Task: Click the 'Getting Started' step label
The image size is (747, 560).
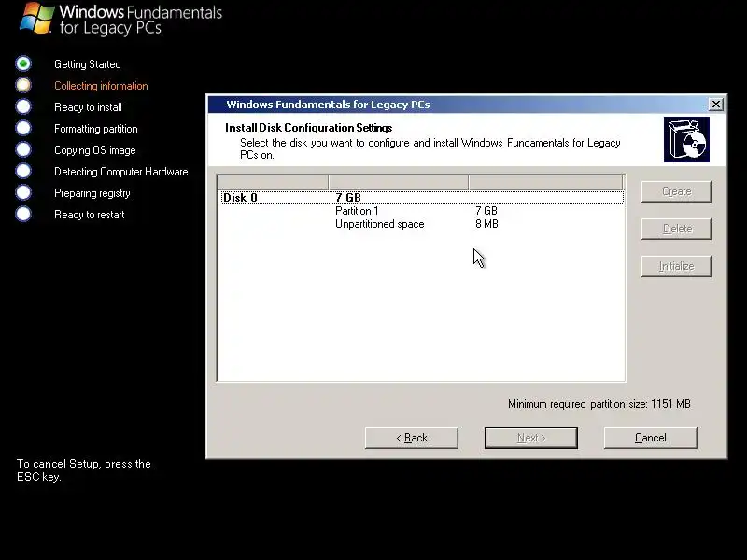Action: 88,64
